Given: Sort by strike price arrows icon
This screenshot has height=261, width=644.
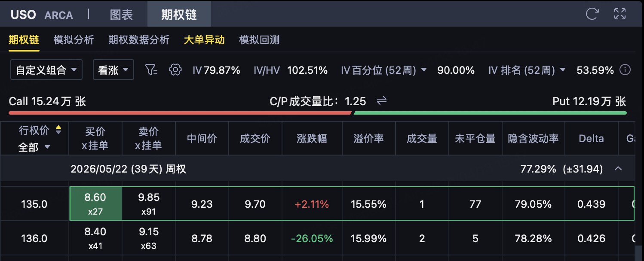Looking at the screenshot, I should 58,130.
